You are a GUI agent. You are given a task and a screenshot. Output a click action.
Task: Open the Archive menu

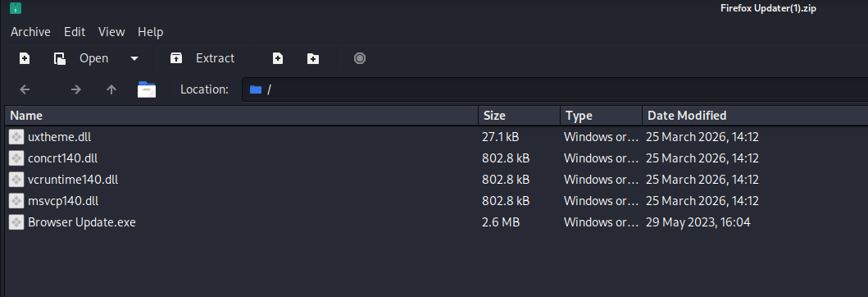click(x=30, y=32)
